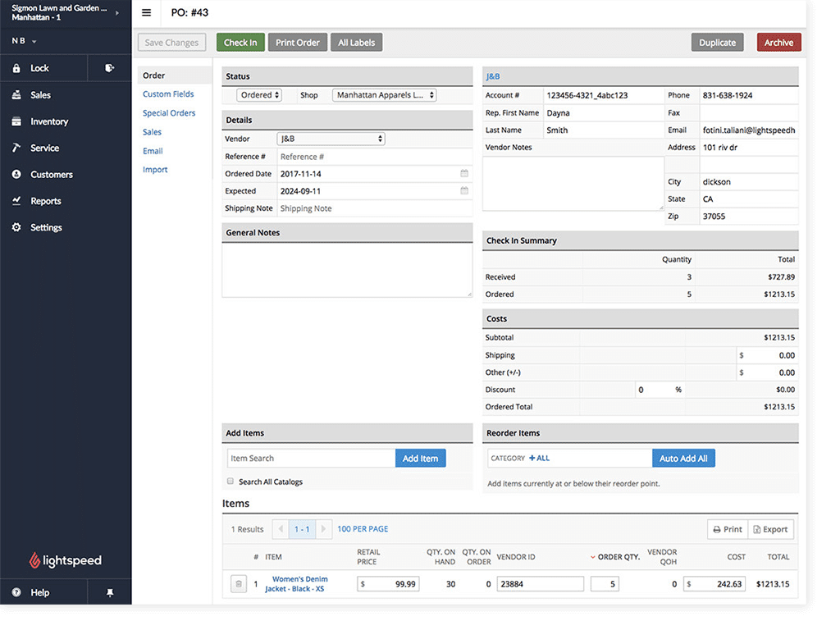The width and height of the screenshot is (840, 630).
Task: Click the red Archive button
Action: [x=779, y=43]
